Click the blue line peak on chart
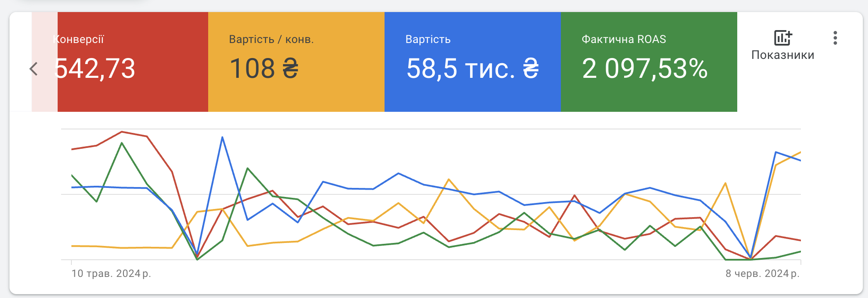The width and height of the screenshot is (868, 298). 222,137
